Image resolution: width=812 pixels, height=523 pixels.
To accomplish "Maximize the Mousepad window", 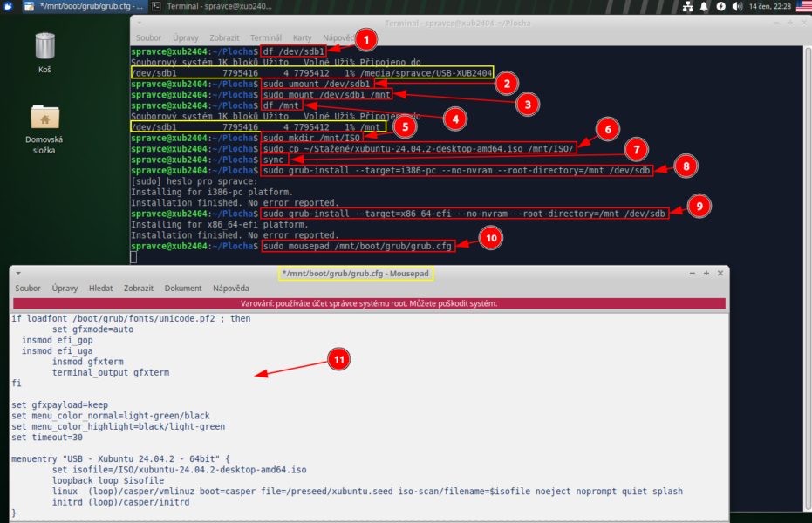I will point(706,273).
